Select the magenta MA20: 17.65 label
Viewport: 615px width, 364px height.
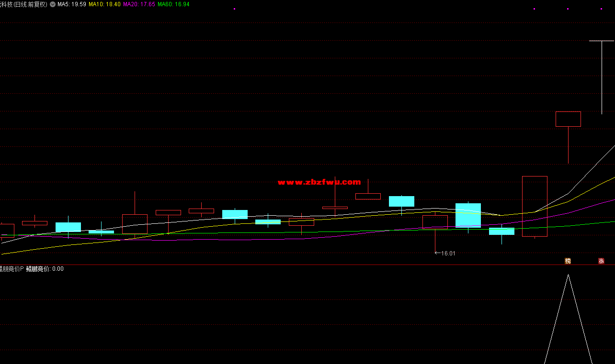click(139, 4)
